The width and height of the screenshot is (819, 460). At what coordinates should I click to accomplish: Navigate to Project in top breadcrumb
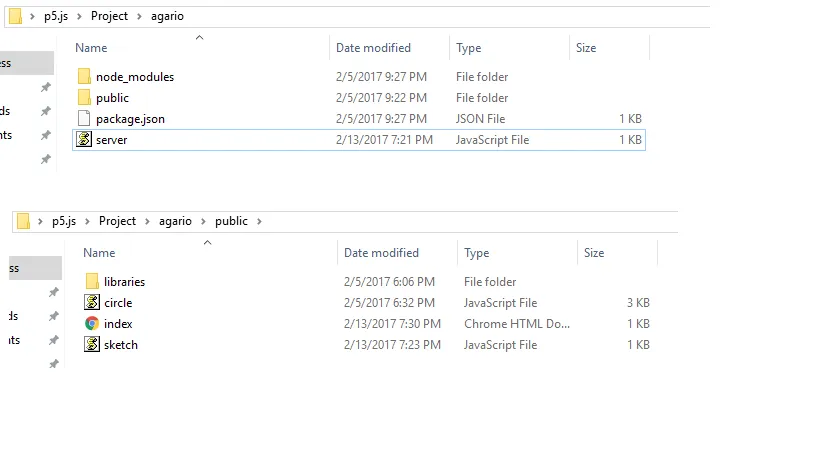point(109,17)
